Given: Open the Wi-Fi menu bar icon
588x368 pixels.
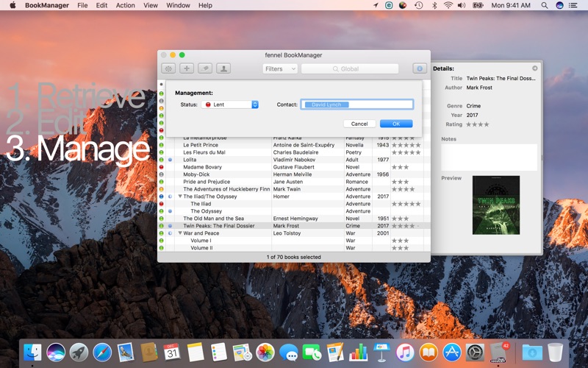Looking at the screenshot, I should (x=448, y=5).
